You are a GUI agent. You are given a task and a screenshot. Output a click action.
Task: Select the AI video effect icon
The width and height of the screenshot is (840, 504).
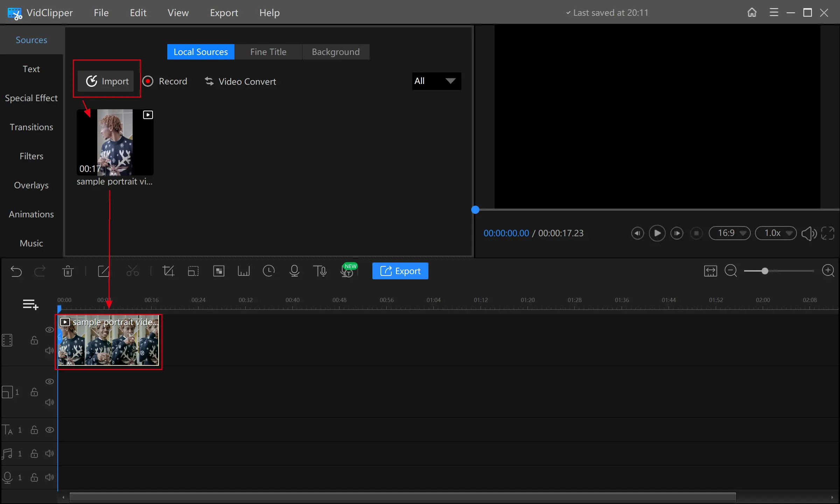[218, 271]
